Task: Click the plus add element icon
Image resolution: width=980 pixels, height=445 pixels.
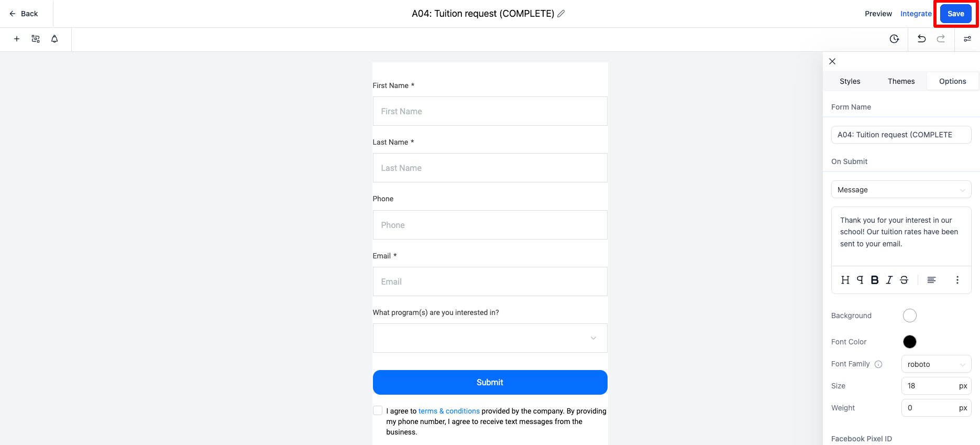Action: pyautogui.click(x=17, y=39)
